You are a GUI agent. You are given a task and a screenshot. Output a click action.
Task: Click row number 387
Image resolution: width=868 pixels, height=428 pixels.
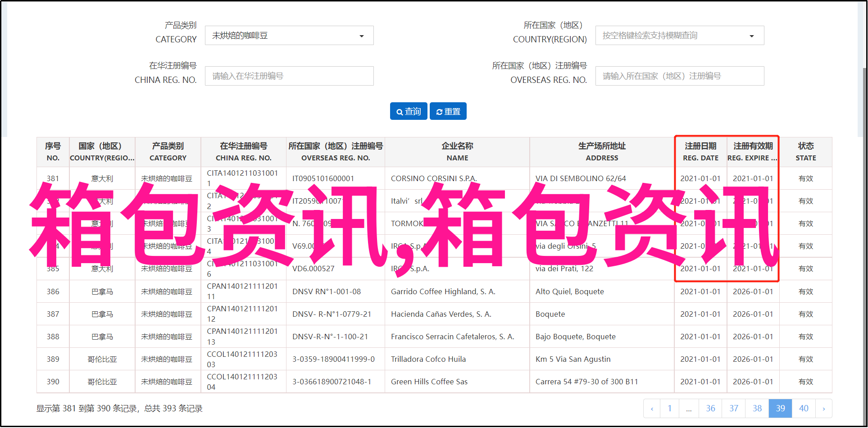[53, 314]
